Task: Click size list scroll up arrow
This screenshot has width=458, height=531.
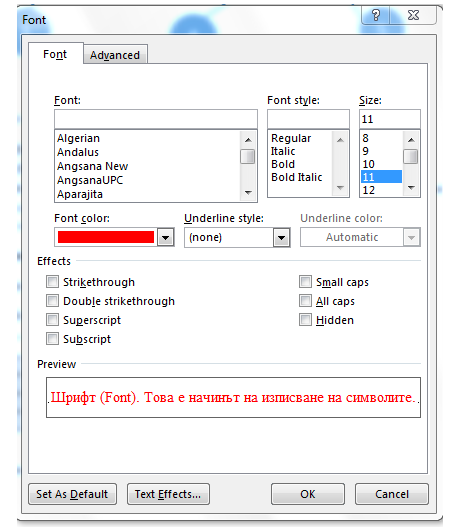Action: point(411,140)
